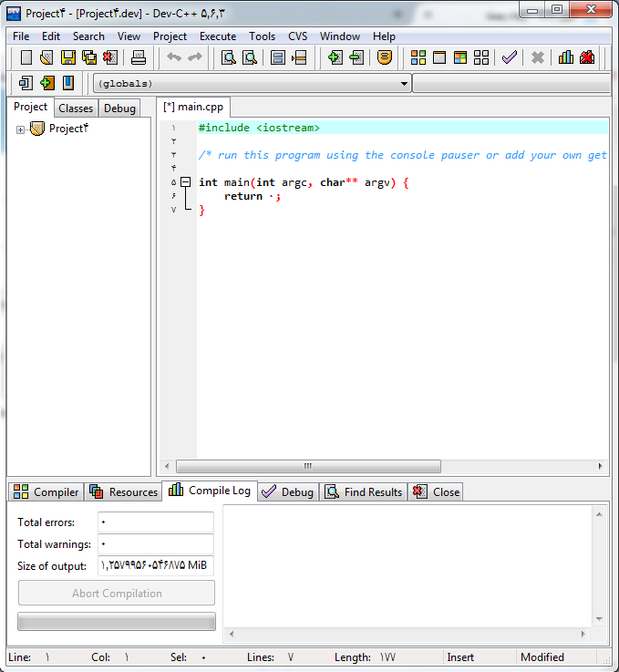The height and width of the screenshot is (672, 619).
Task: Click the editor scroll right arrow
Action: 600,466
